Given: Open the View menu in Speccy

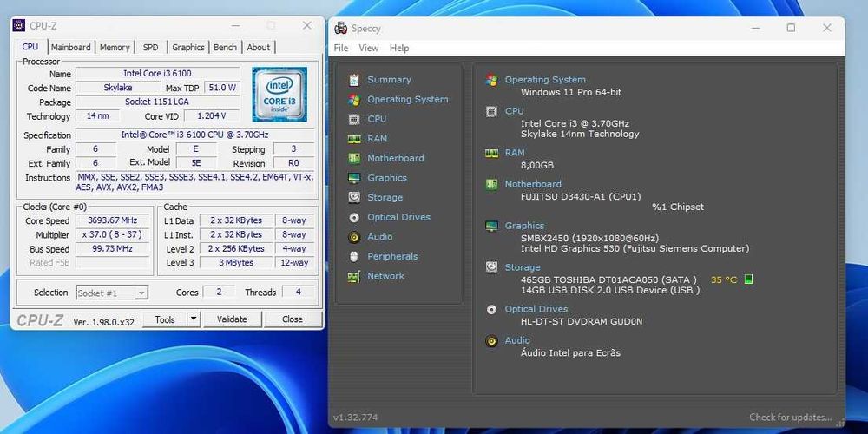Looking at the screenshot, I should pyautogui.click(x=369, y=48).
